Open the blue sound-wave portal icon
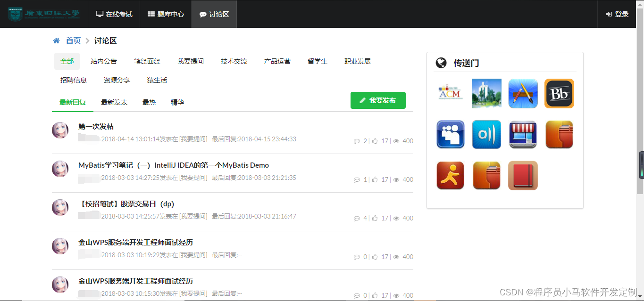 [x=486, y=134]
